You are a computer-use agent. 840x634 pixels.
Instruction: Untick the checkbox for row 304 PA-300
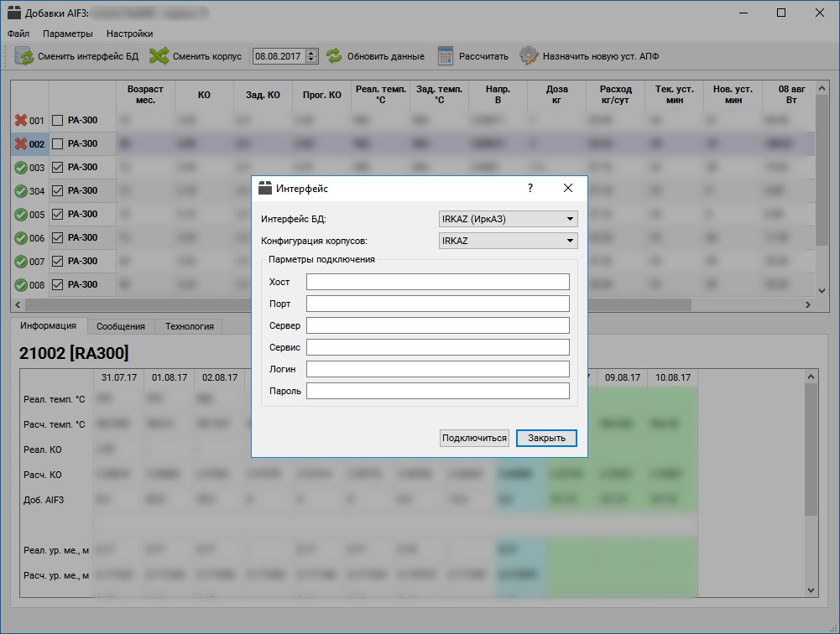click(57, 190)
